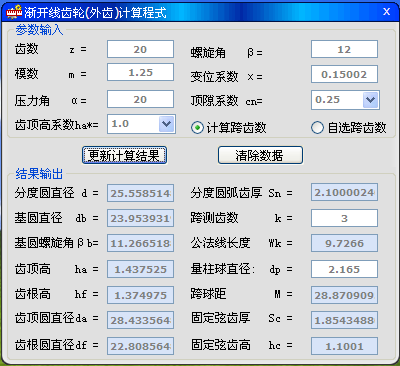Click the 分度圆直径 d result box

pos(140,193)
